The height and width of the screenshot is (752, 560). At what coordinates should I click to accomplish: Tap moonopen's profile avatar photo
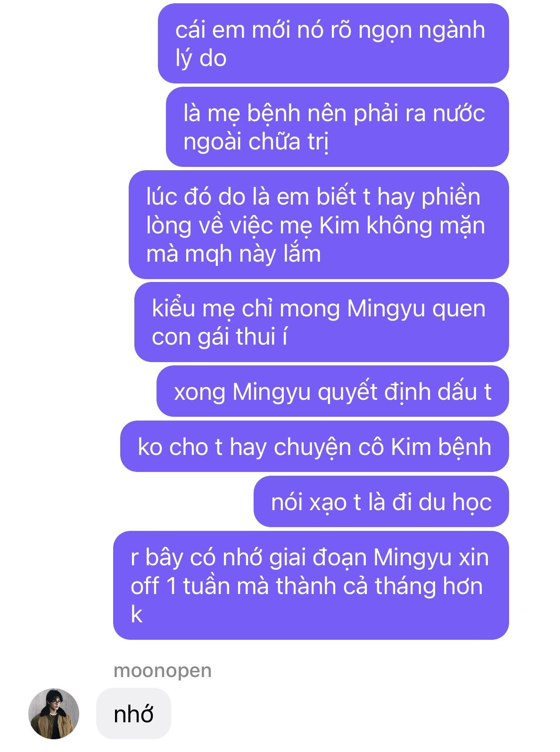coord(54,713)
